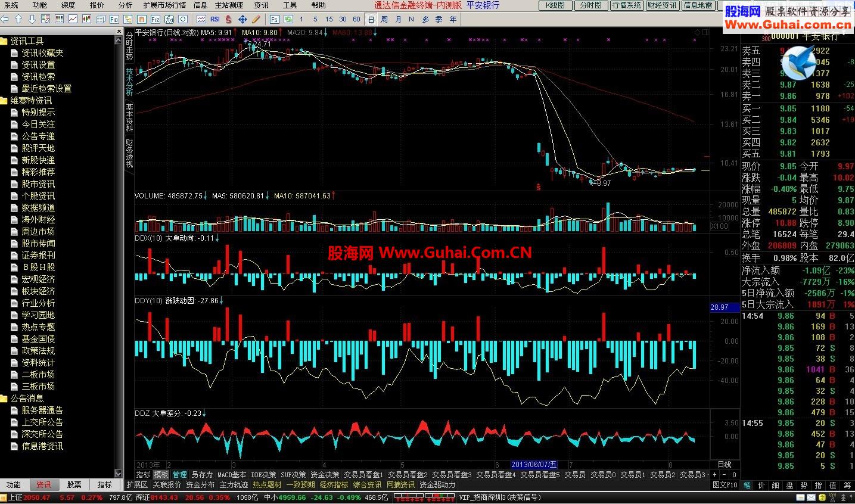Click the circle-in-box toolbar icon

tap(183, 19)
